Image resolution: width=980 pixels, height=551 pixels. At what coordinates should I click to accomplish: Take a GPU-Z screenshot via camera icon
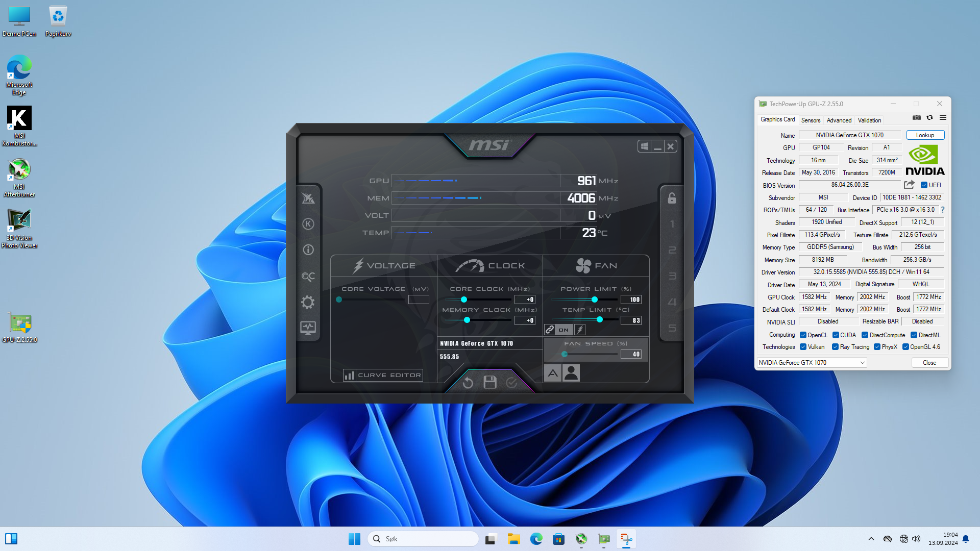point(917,117)
